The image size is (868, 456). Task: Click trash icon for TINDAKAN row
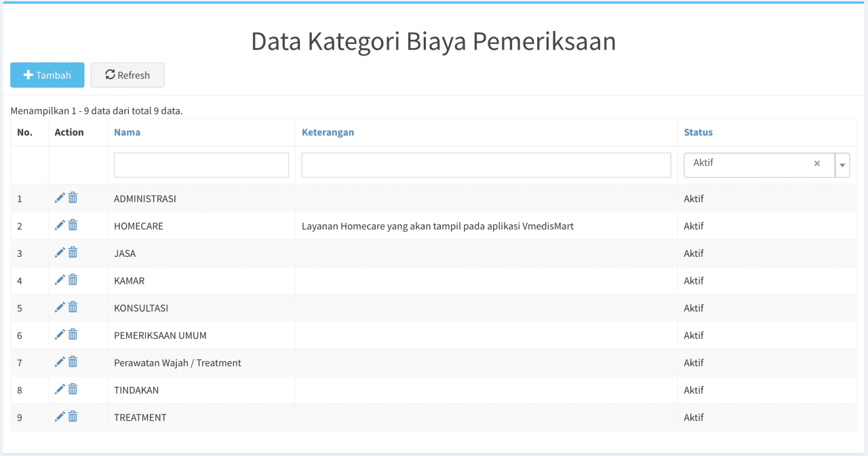73,389
